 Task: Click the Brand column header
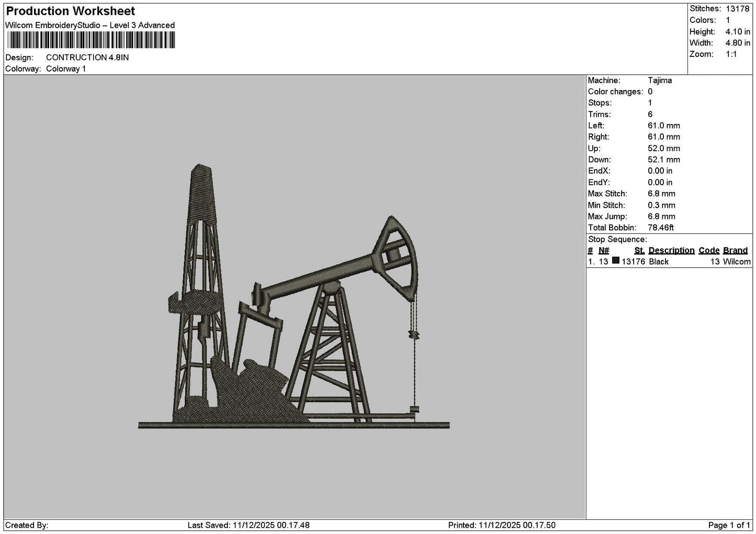click(735, 251)
